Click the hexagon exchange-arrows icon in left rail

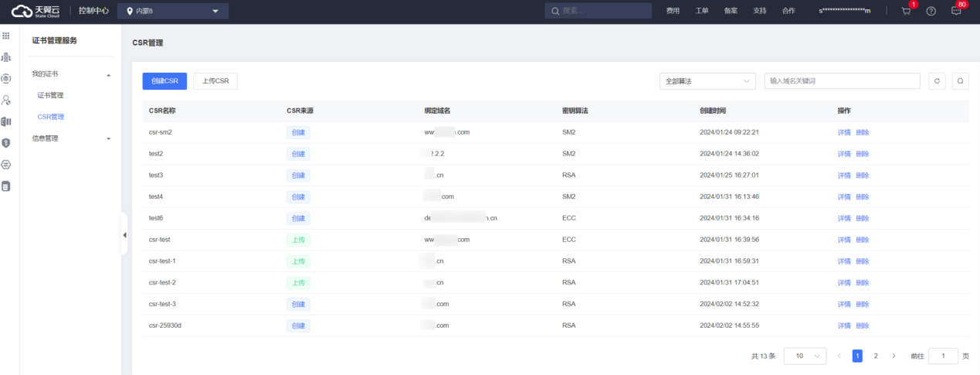[6, 165]
